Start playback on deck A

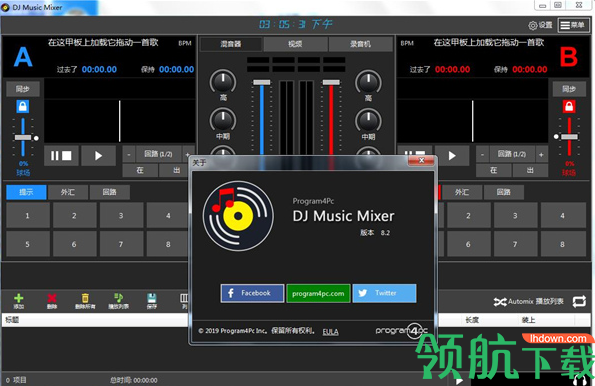tap(98, 156)
